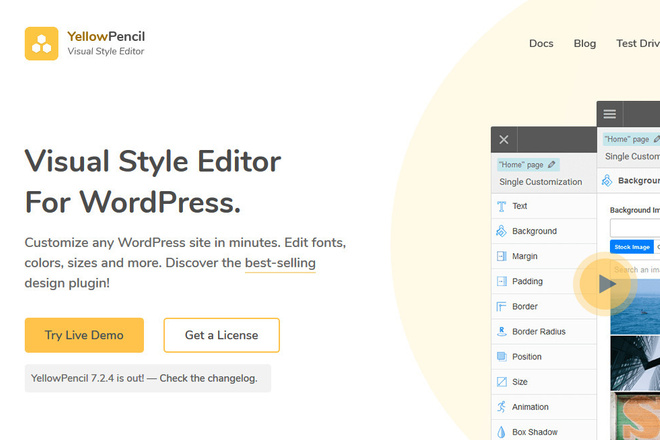The width and height of the screenshot is (660, 440).
Task: Click the Margin property icon
Action: [x=502, y=256]
